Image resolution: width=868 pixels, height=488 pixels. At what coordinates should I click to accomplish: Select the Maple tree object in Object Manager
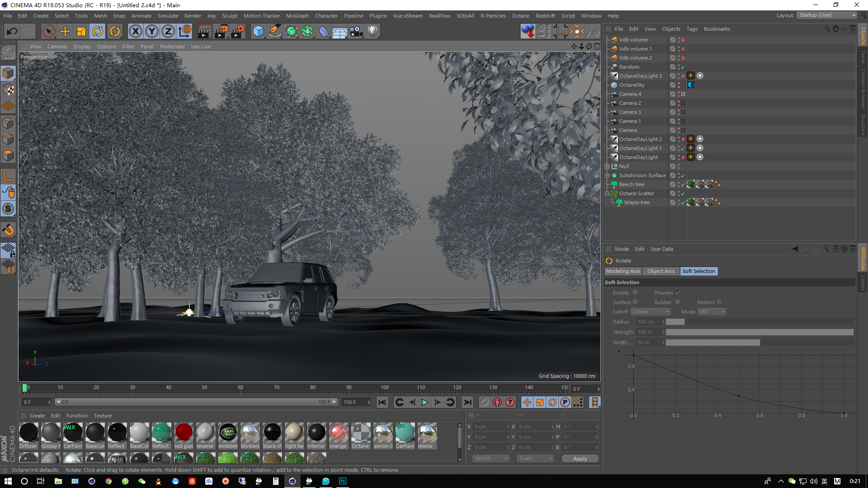click(x=637, y=202)
